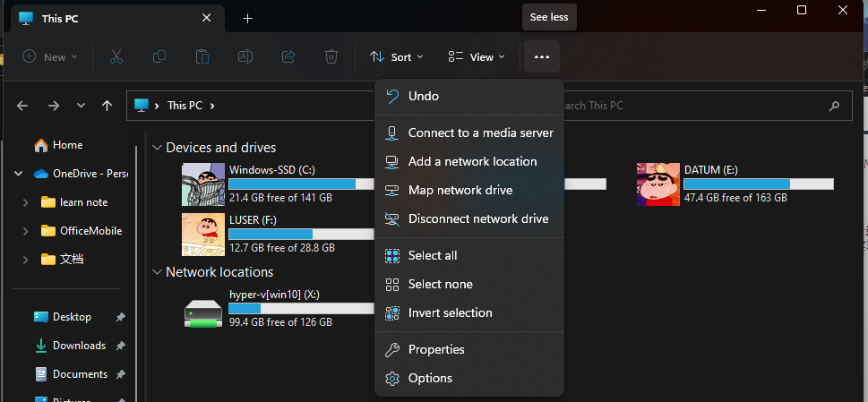Click the Copy icon in toolbar
Viewport: 868px width, 402px height.
coord(159,56)
